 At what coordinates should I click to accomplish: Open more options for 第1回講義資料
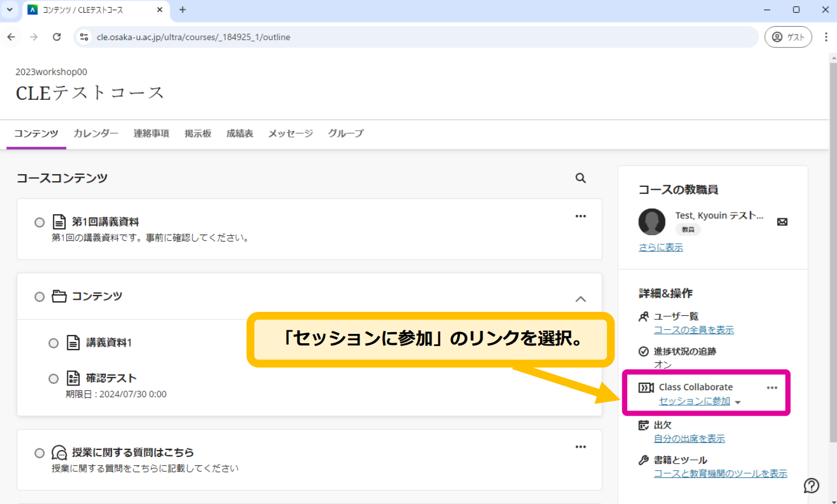click(x=580, y=216)
